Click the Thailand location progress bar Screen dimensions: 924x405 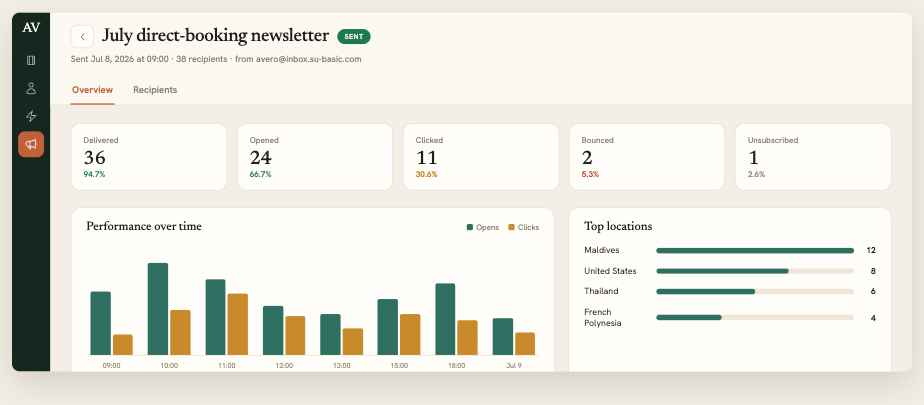[755, 291]
